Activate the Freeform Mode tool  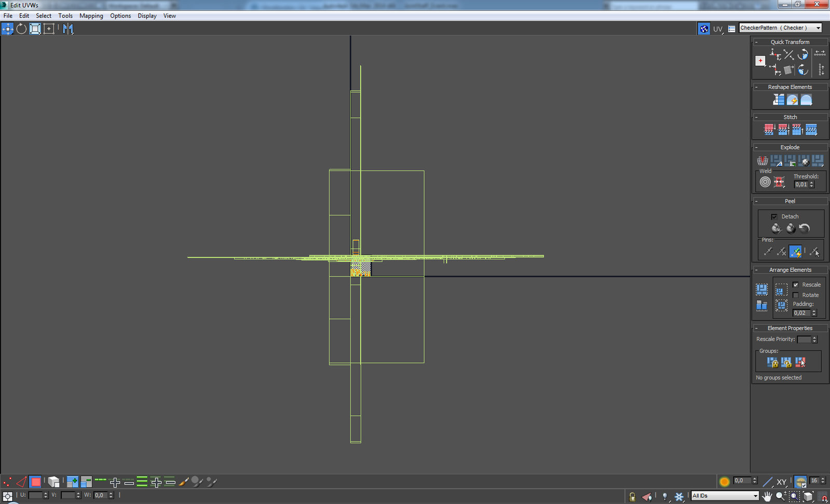click(x=49, y=29)
